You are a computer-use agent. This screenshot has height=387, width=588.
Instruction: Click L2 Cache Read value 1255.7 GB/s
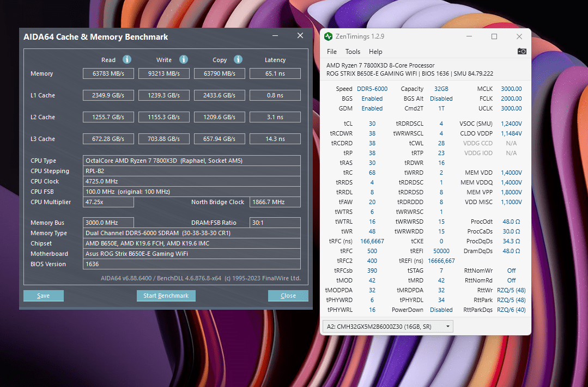coord(108,117)
